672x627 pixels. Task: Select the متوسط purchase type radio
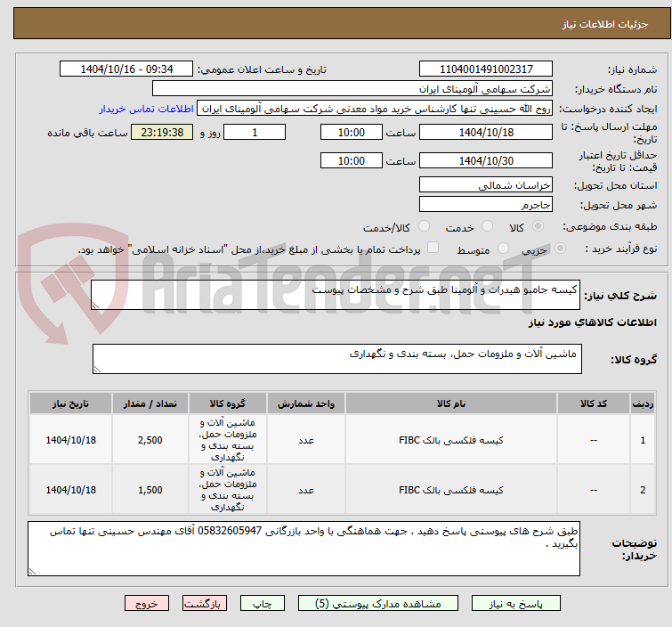(503, 248)
